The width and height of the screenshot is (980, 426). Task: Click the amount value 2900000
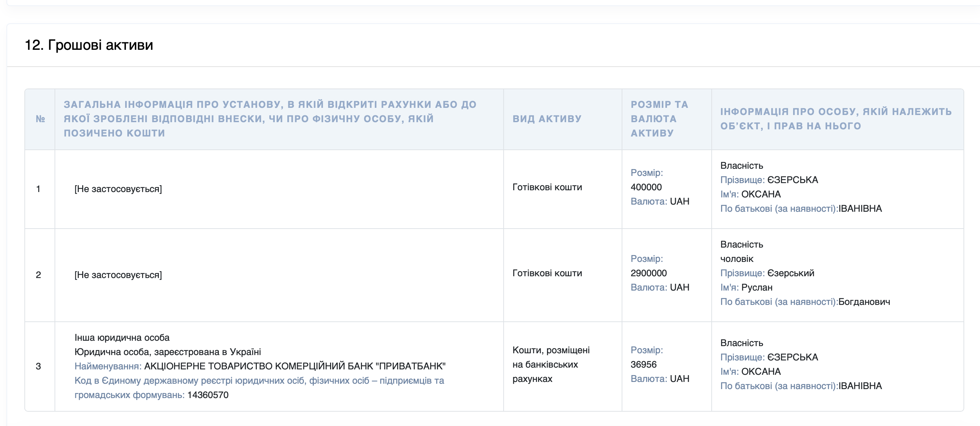pyautogui.click(x=648, y=273)
